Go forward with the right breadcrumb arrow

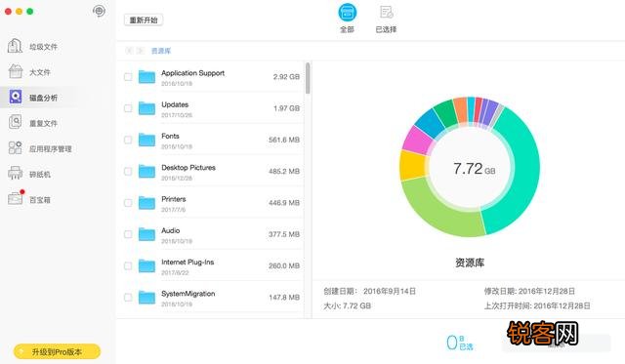[x=140, y=51]
